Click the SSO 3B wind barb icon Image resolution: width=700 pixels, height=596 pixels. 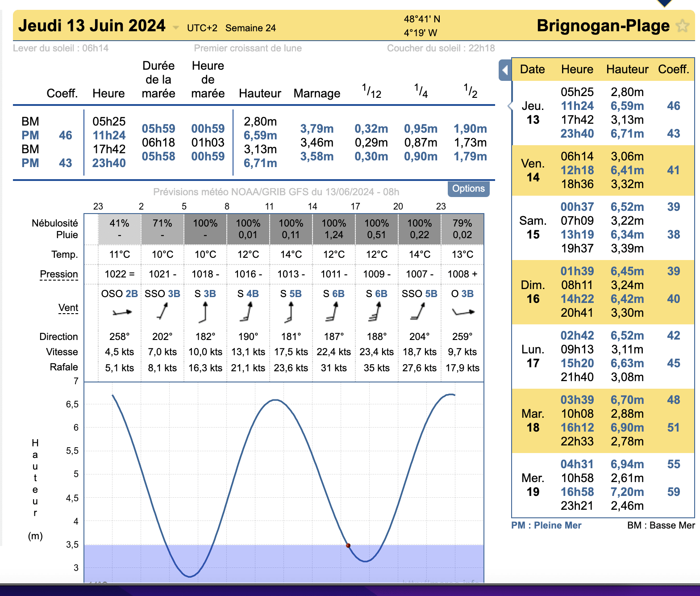(x=162, y=311)
